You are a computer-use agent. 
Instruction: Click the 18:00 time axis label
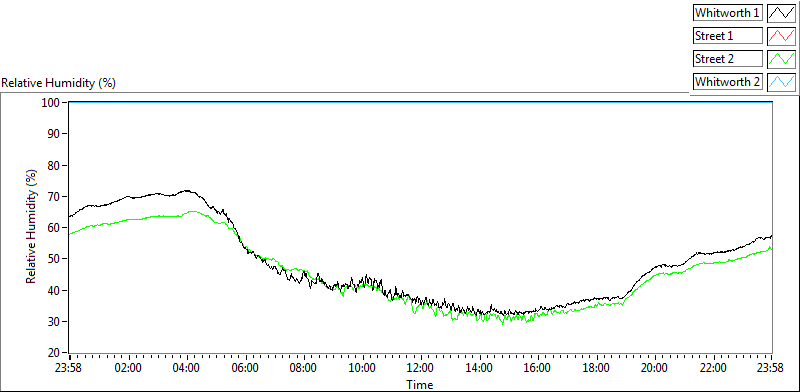[x=596, y=369]
